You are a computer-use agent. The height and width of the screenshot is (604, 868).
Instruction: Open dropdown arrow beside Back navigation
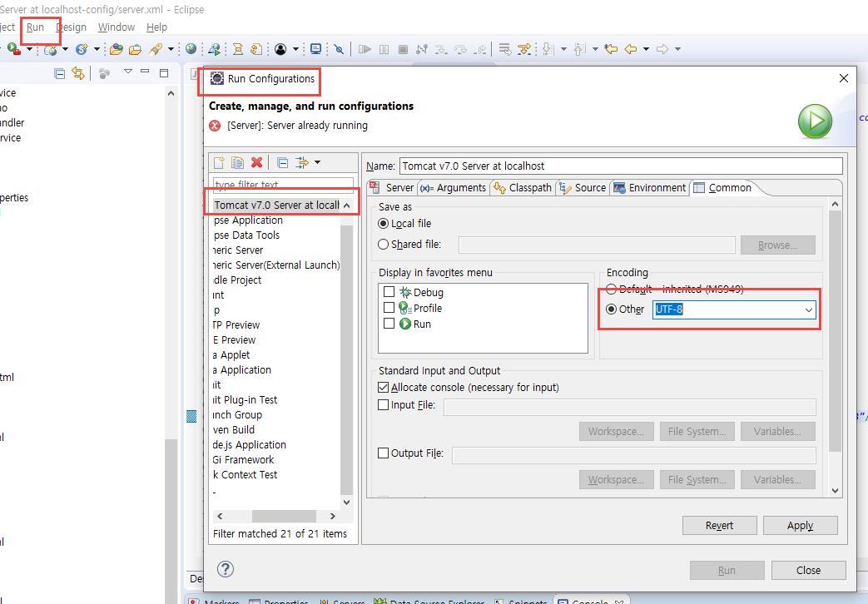pyautogui.click(x=646, y=49)
